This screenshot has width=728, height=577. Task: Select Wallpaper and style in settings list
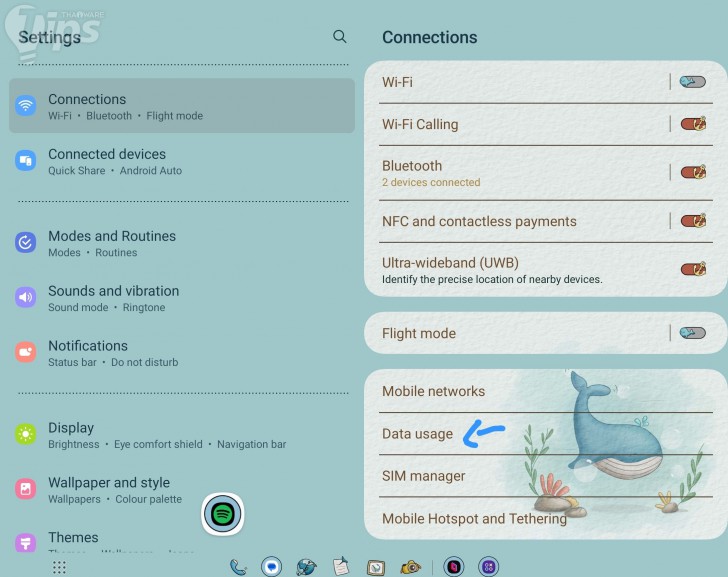pos(182,490)
